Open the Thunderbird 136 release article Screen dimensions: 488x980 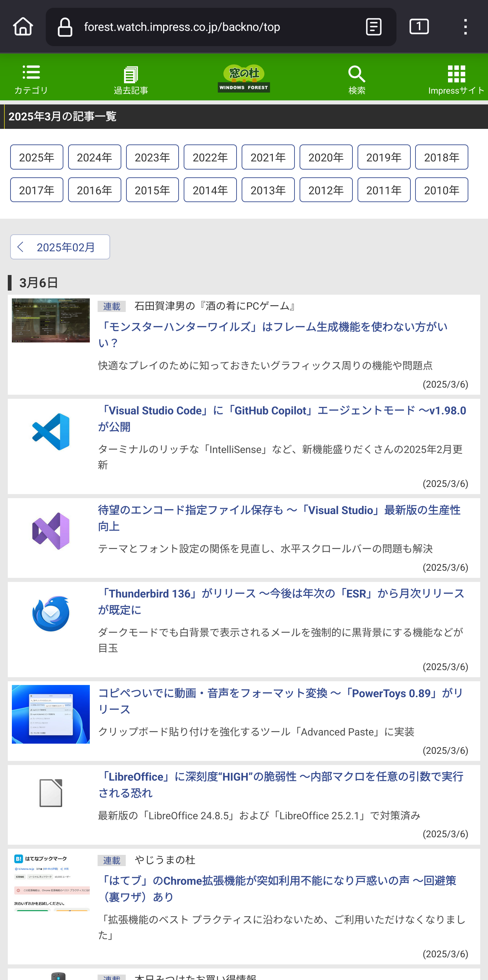coord(281,602)
